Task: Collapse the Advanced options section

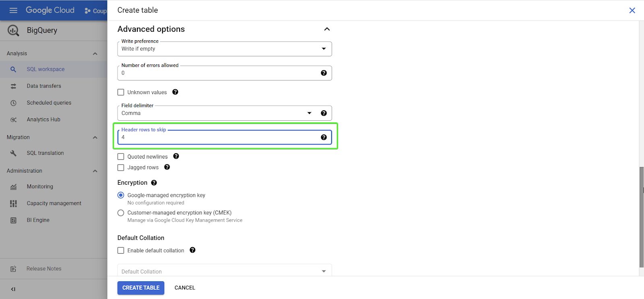Action: 327,29
